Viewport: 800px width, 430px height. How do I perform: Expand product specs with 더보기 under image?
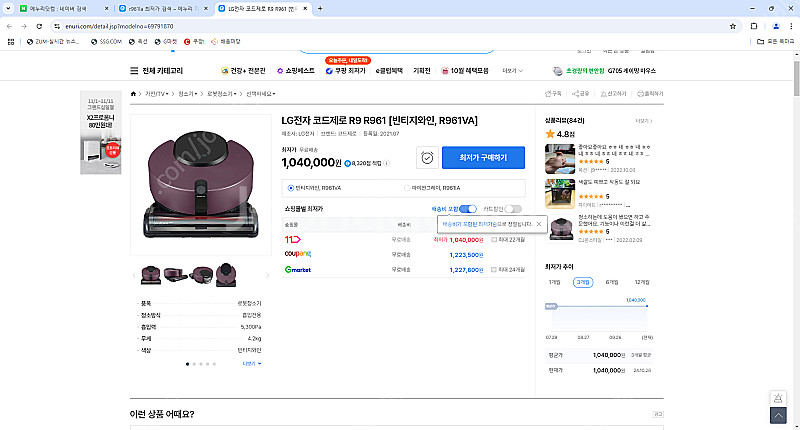(x=252, y=364)
